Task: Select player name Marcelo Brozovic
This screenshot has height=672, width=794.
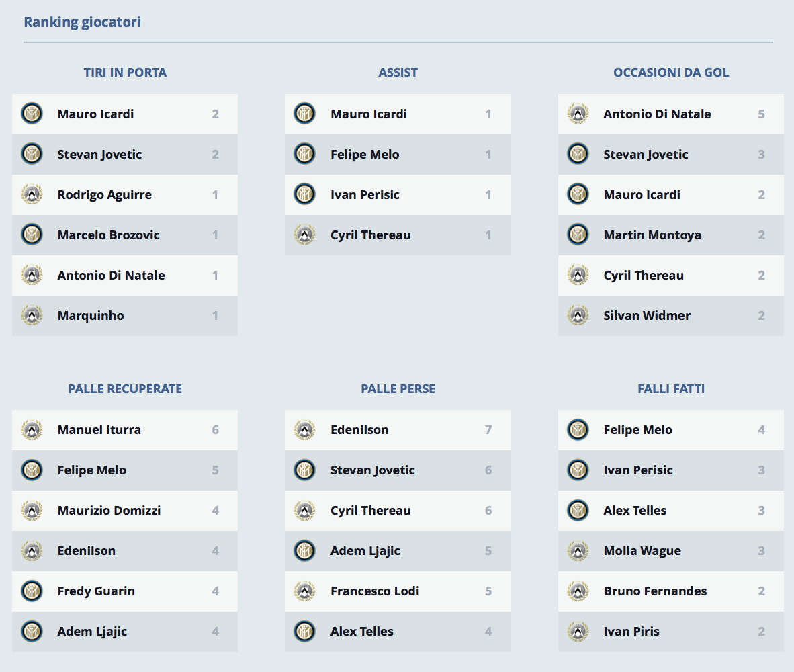Action: click(x=109, y=235)
